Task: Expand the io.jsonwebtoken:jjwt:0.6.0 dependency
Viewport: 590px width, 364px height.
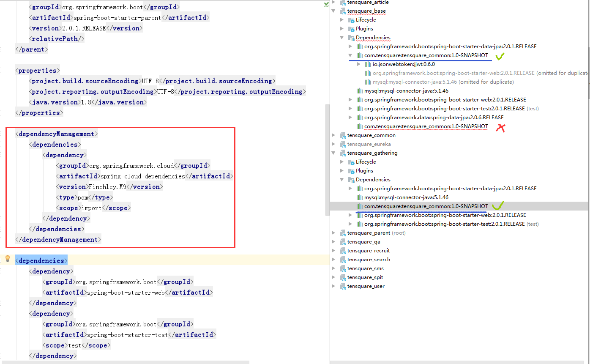Action: 359,64
